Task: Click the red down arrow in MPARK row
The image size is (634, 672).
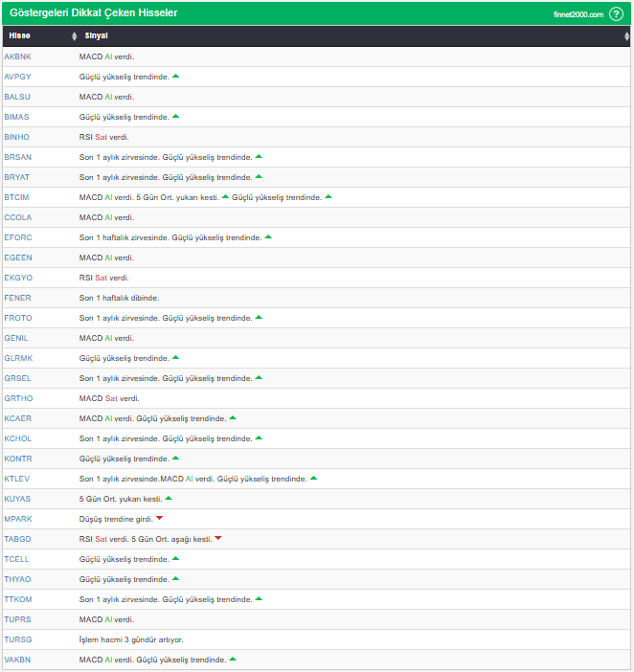Action: click(159, 518)
